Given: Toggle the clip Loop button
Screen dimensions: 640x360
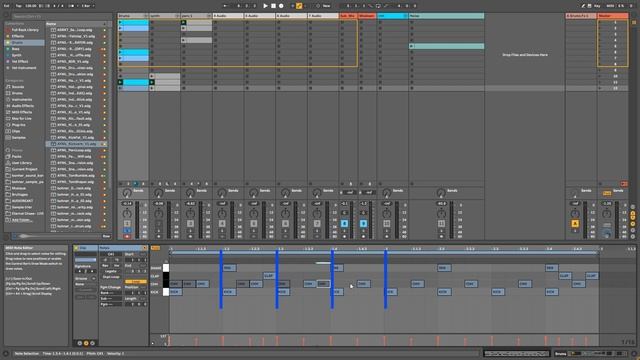Looking at the screenshot, I should tap(136, 282).
